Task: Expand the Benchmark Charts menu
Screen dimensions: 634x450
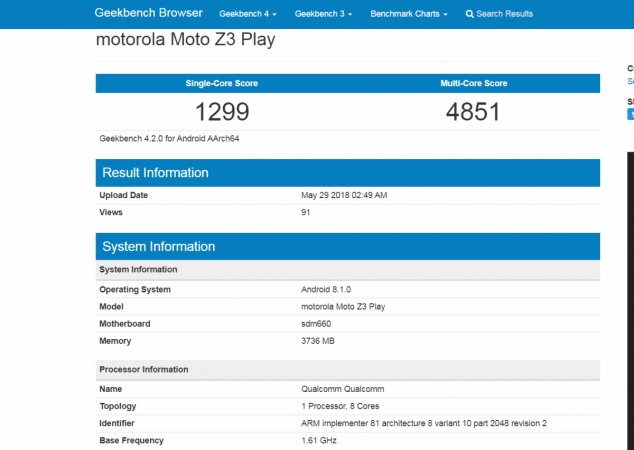Action: pos(409,14)
